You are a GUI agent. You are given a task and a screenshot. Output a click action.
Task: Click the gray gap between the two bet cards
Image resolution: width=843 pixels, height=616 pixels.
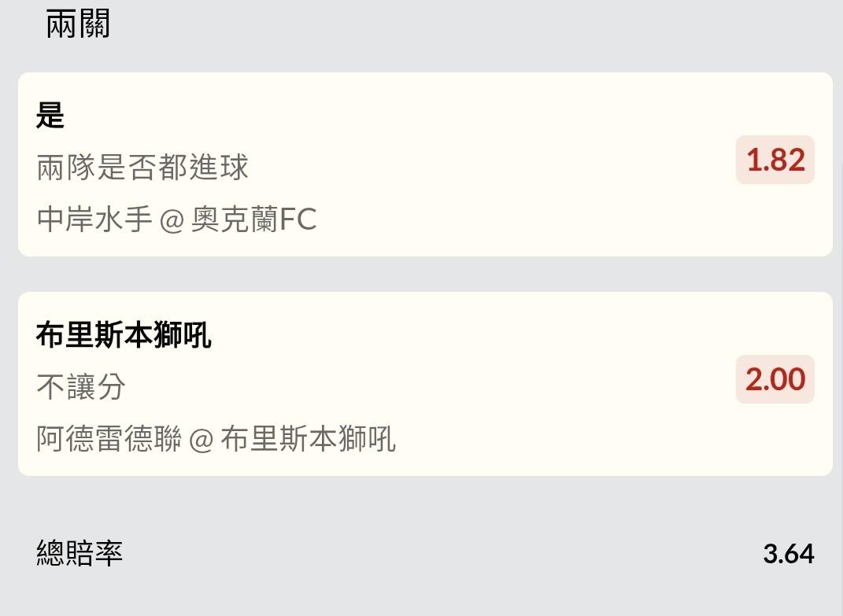click(425, 274)
